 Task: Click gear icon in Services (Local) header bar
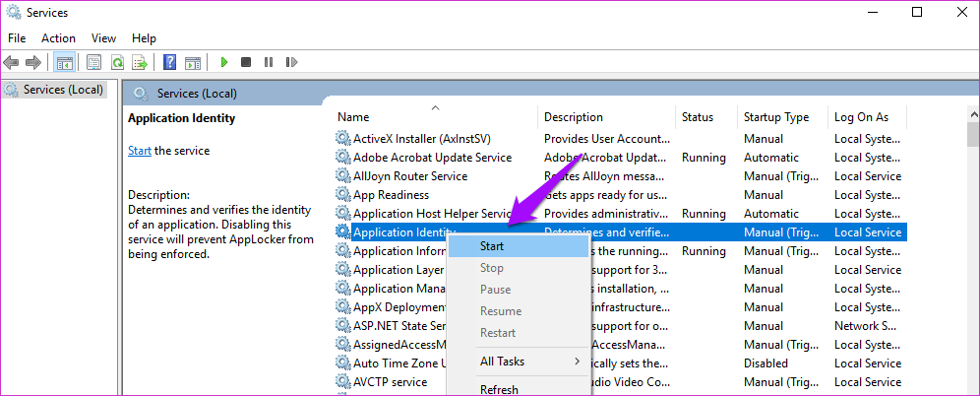pos(142,94)
